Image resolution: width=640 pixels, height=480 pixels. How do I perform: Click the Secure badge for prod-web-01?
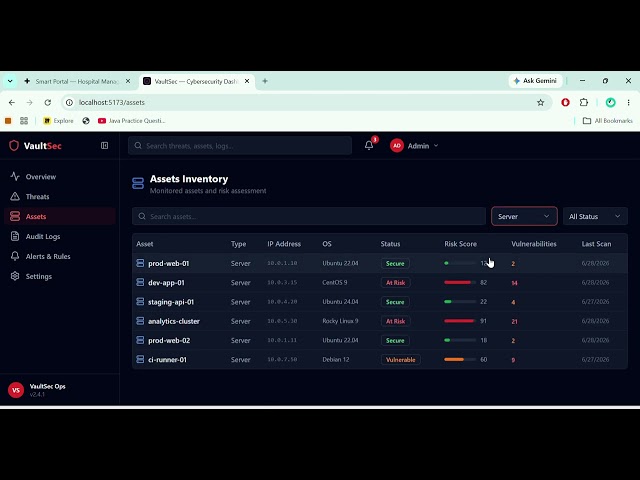pyautogui.click(x=395, y=263)
